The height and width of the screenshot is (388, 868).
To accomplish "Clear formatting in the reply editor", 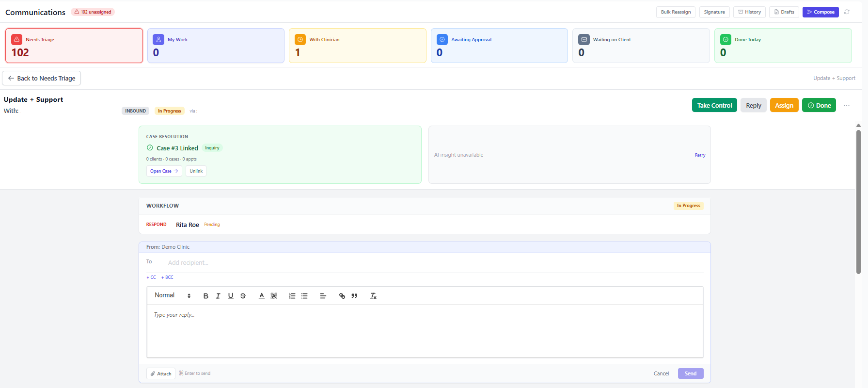I will [373, 296].
